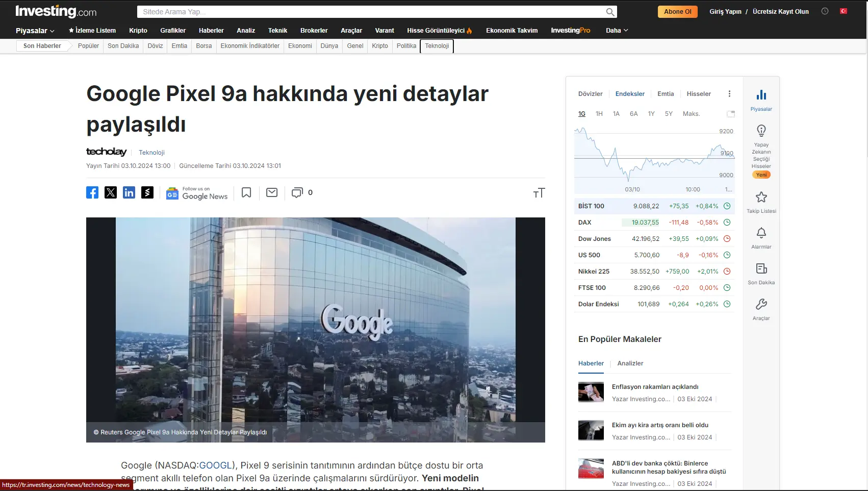Select the 1Y chart timeframe
The width and height of the screenshot is (868, 491).
pos(651,114)
